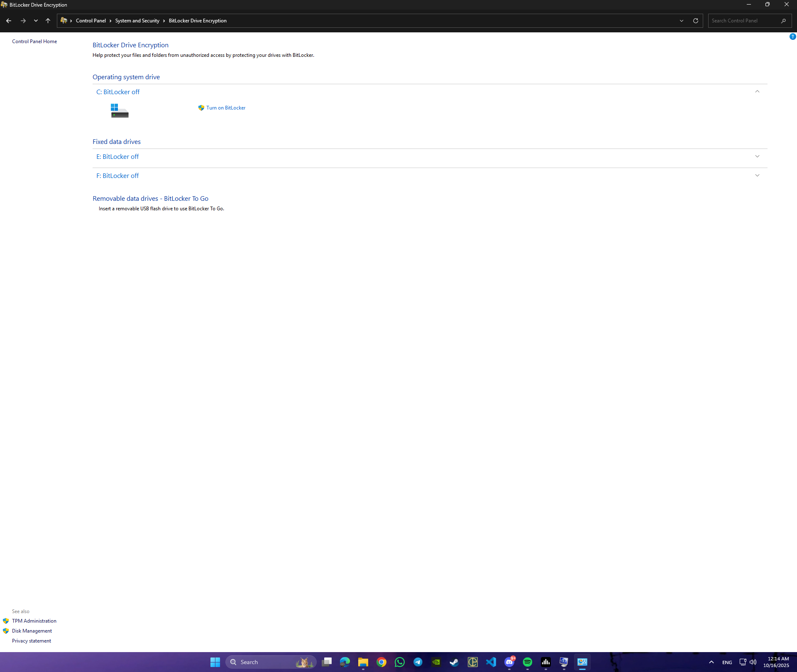
Task: Open the address bar history dropdown
Action: coord(682,21)
